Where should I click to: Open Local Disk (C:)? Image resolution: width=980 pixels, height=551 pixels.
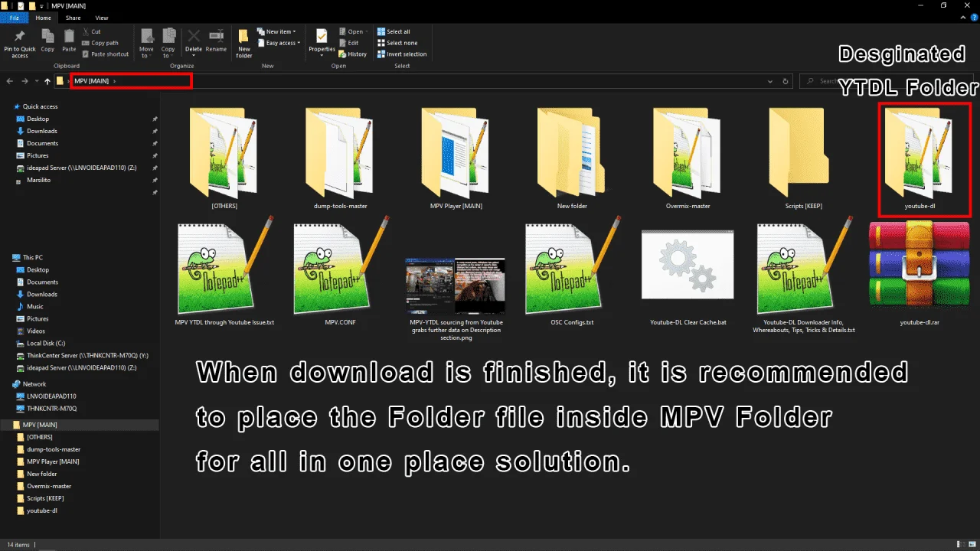point(46,343)
